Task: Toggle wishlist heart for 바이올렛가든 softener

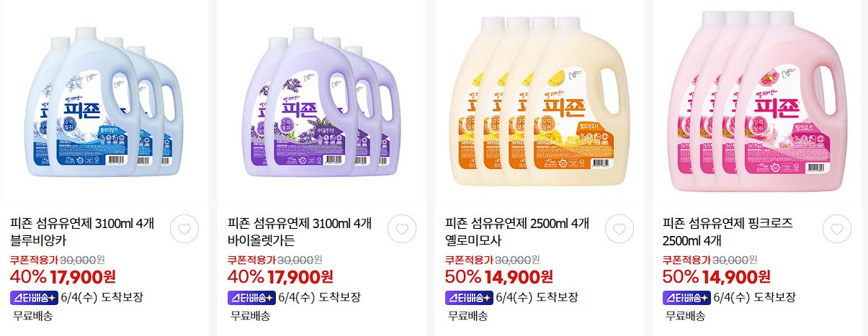Action: click(x=402, y=229)
